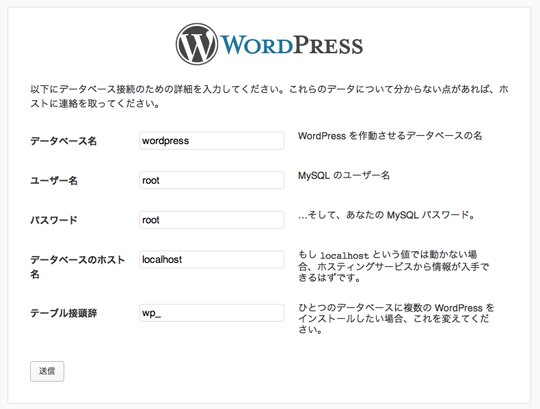Click the localhost hint description text
Viewport: 540px width, 409px height.
tap(393, 266)
